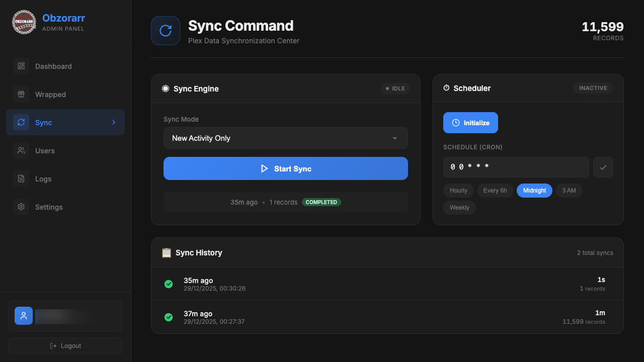Screen dimensions: 644x362
Task: Click the Obzorarr logo avatar
Action: pyautogui.click(x=24, y=22)
